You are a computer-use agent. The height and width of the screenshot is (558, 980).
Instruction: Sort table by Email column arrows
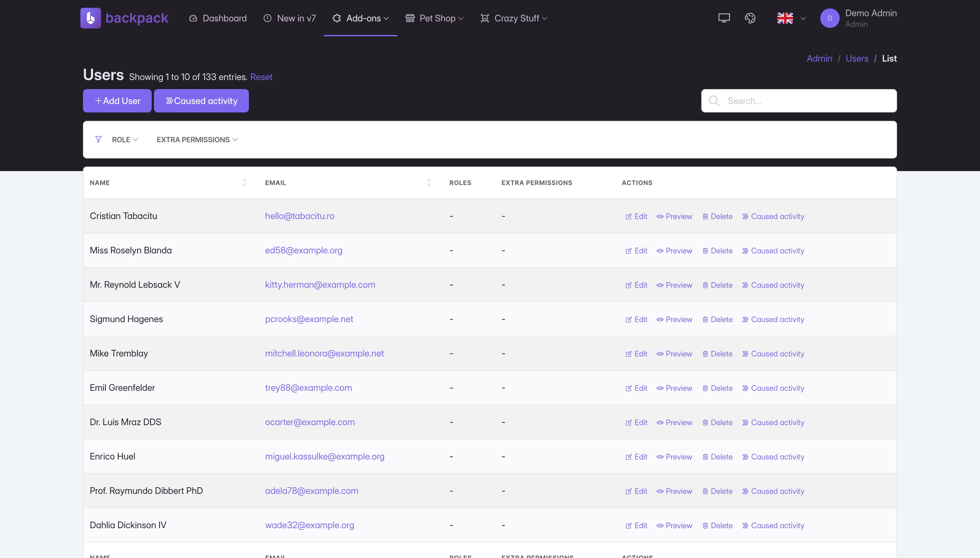coord(428,183)
